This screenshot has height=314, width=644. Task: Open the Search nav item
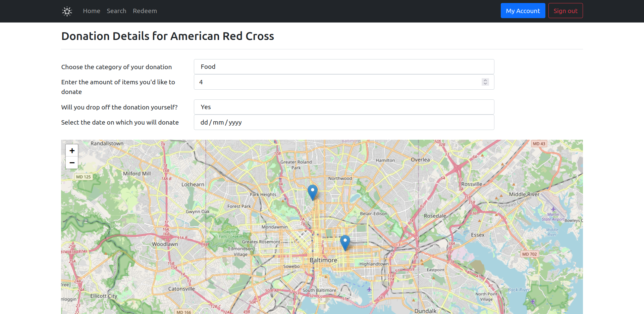(x=116, y=11)
